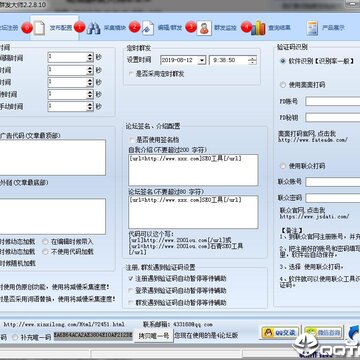Click the 拷贝唯一号 button

point(154,336)
